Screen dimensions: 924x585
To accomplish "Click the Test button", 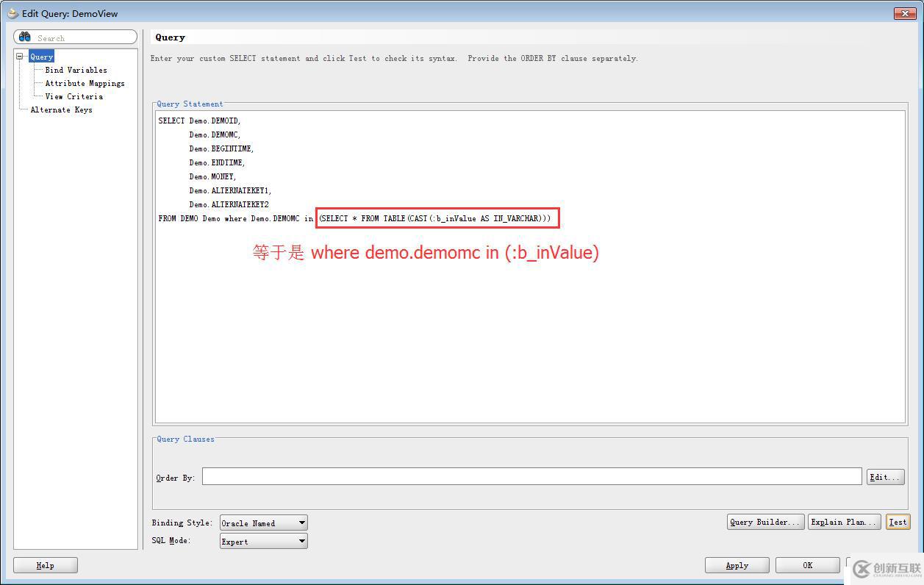I will pos(898,522).
